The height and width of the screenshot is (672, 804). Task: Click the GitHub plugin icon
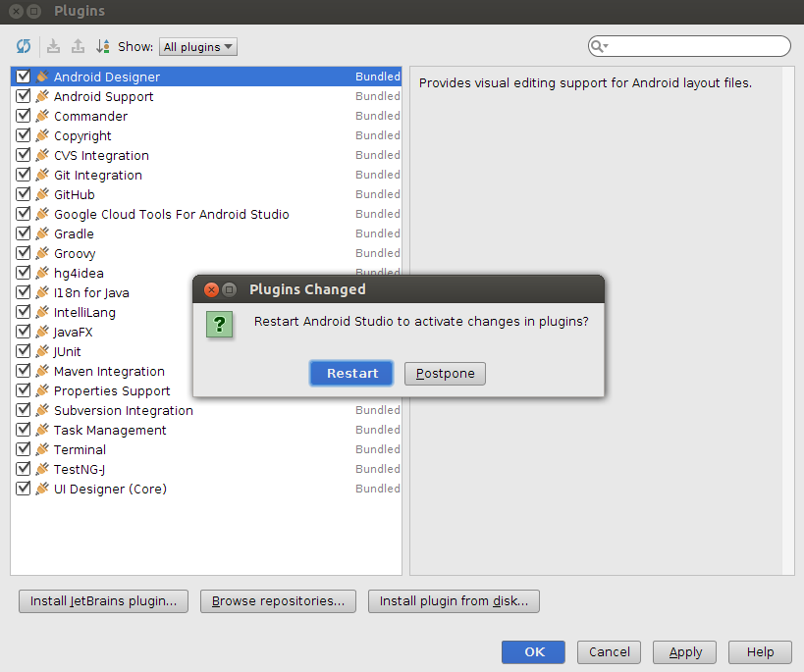point(42,194)
